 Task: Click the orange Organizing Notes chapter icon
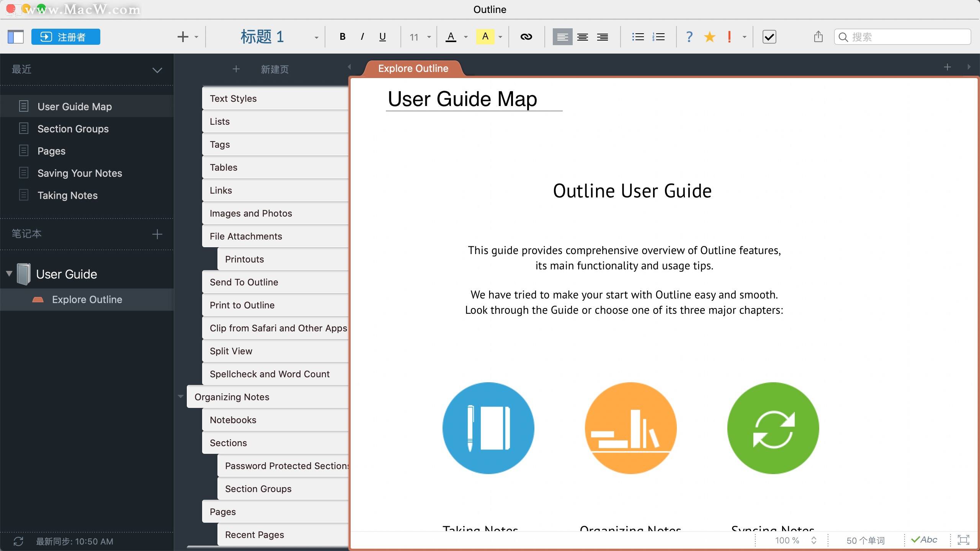click(x=630, y=428)
